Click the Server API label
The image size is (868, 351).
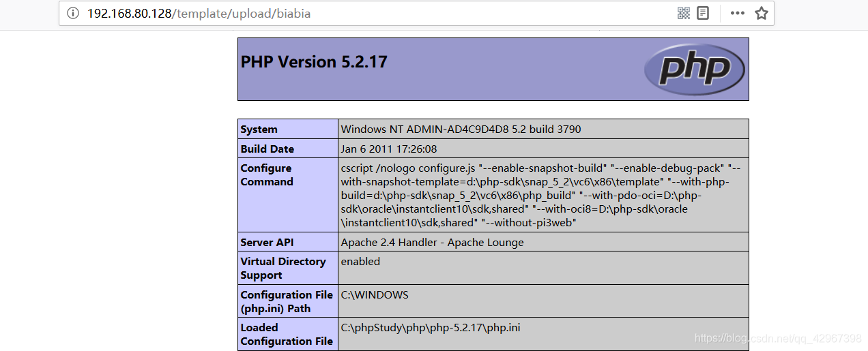pos(267,242)
